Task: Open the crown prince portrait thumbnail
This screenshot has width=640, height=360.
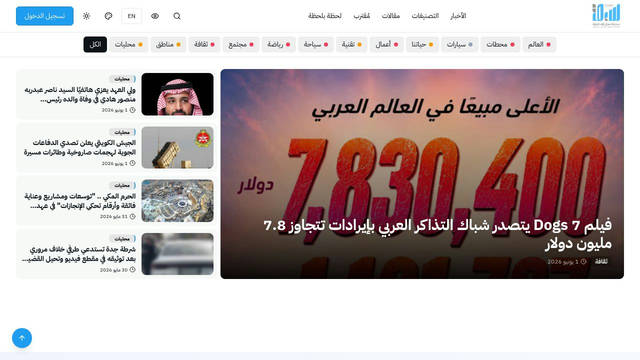Action: (x=178, y=94)
